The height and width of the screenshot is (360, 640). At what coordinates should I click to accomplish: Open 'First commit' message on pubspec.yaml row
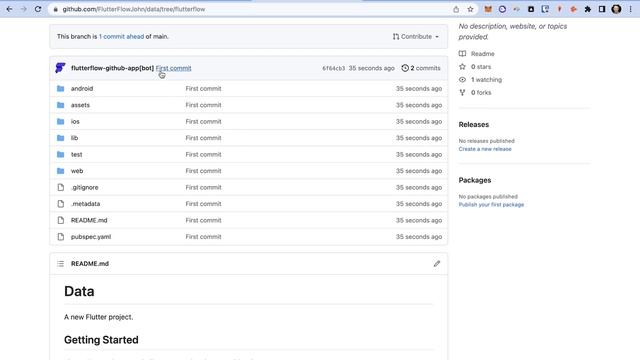tap(203, 237)
